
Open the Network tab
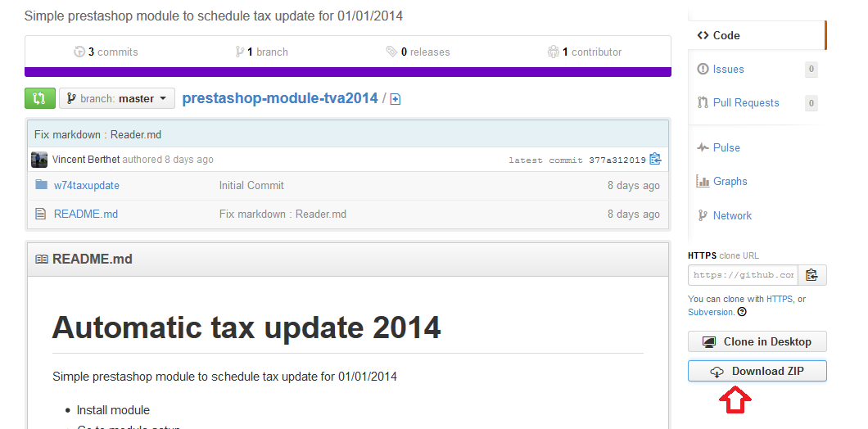tap(732, 216)
